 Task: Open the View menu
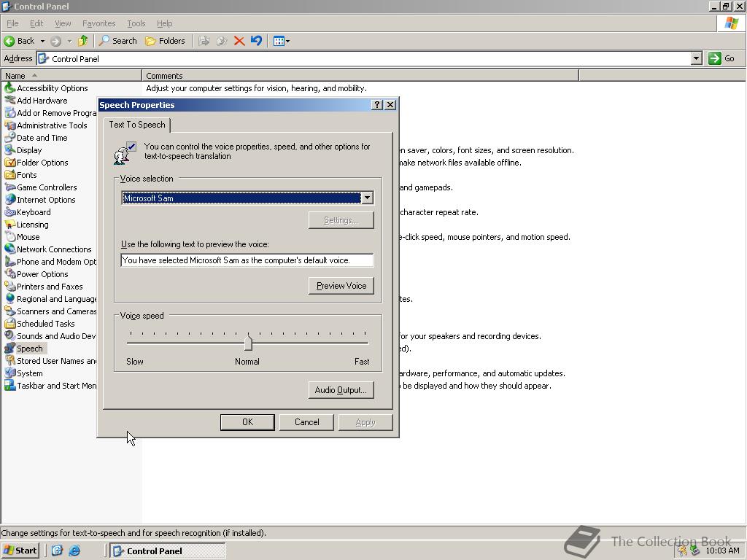pos(63,23)
